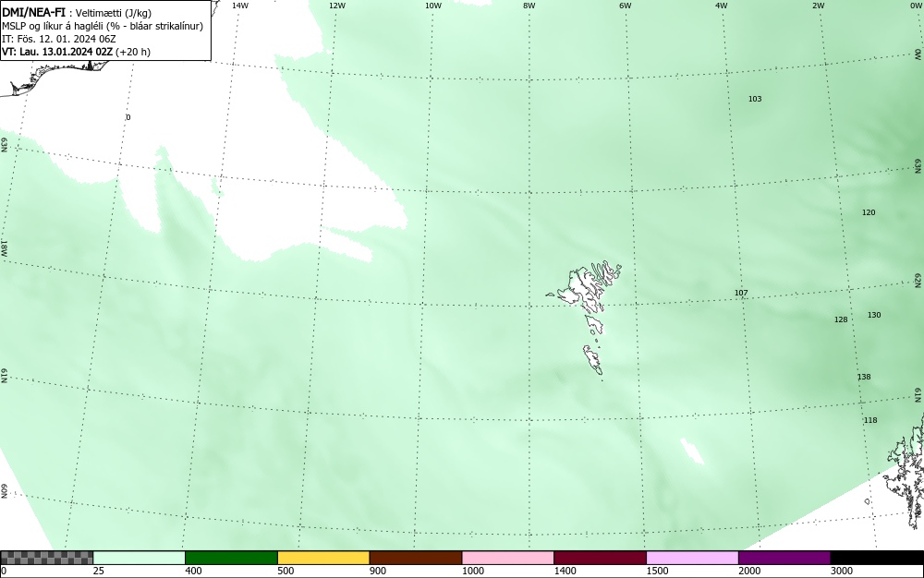
Task: Click the 'VT: Lau. 13.01.2024 02Z' line
Action: (x=76, y=52)
